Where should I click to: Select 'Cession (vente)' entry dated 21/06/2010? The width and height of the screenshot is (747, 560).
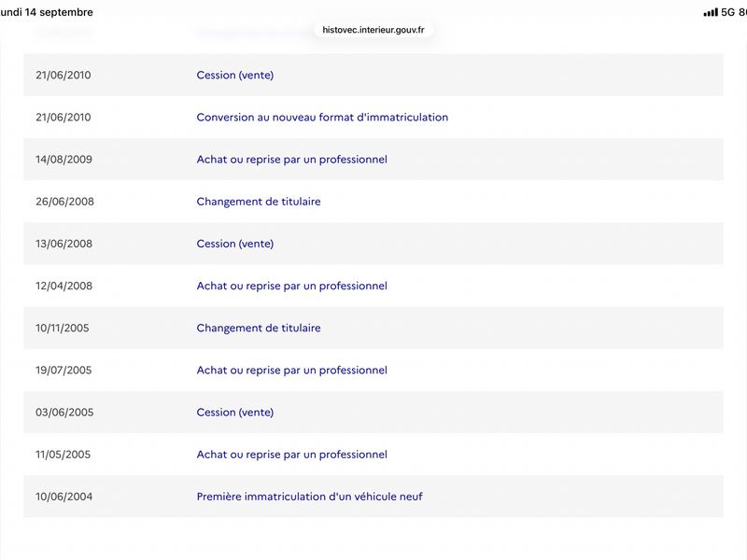(x=235, y=76)
